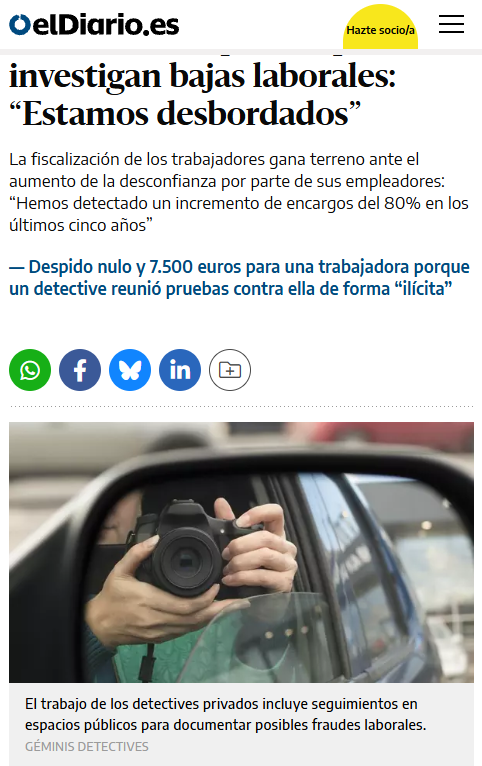Click the "Estamos desbordados" headline line
The height and width of the screenshot is (766, 482).
185,114
